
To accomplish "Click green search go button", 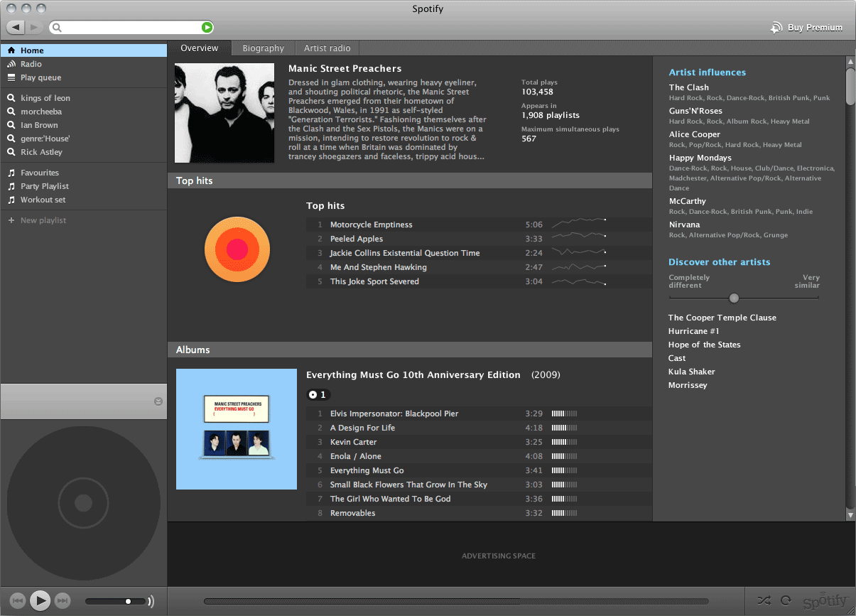I will 206,28.
